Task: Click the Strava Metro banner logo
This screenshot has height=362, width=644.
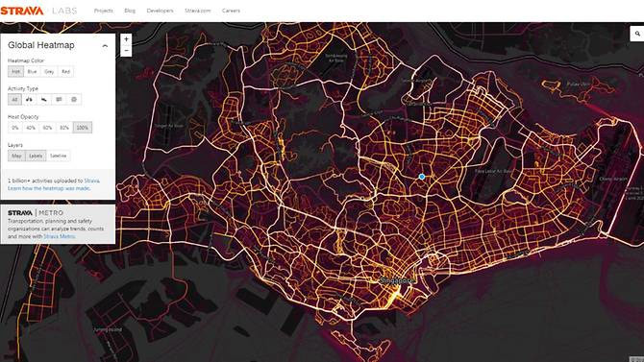Action: tap(36, 212)
